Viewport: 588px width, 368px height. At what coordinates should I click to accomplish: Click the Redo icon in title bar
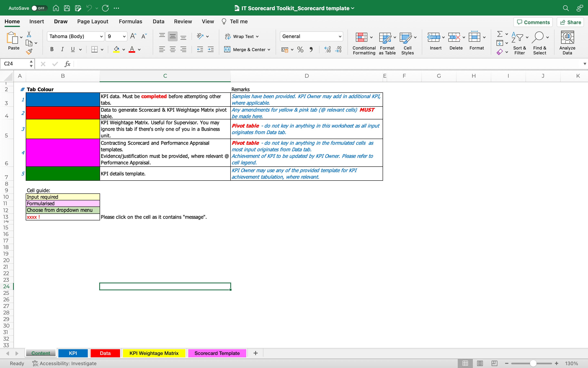click(105, 8)
